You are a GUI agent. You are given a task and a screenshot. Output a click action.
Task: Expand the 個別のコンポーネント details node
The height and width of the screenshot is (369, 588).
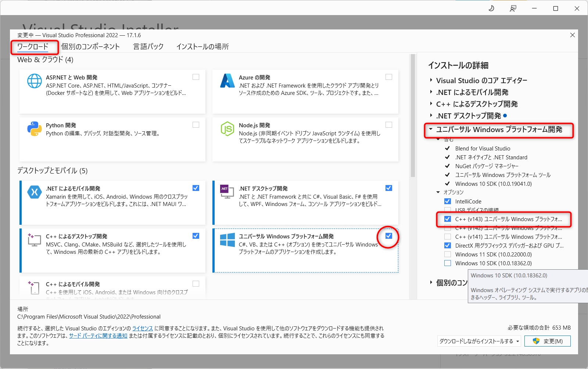pyautogui.click(x=431, y=283)
